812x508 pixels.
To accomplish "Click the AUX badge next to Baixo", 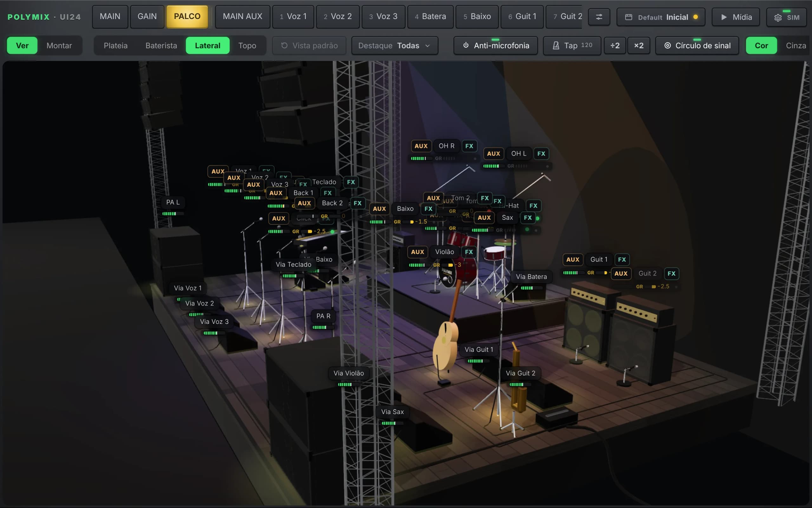I will [379, 209].
